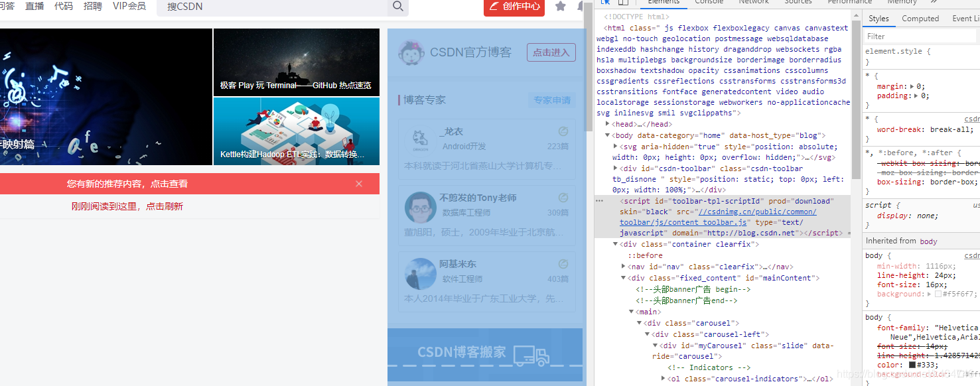Close the red new-recommendation notification bar

tap(359, 184)
